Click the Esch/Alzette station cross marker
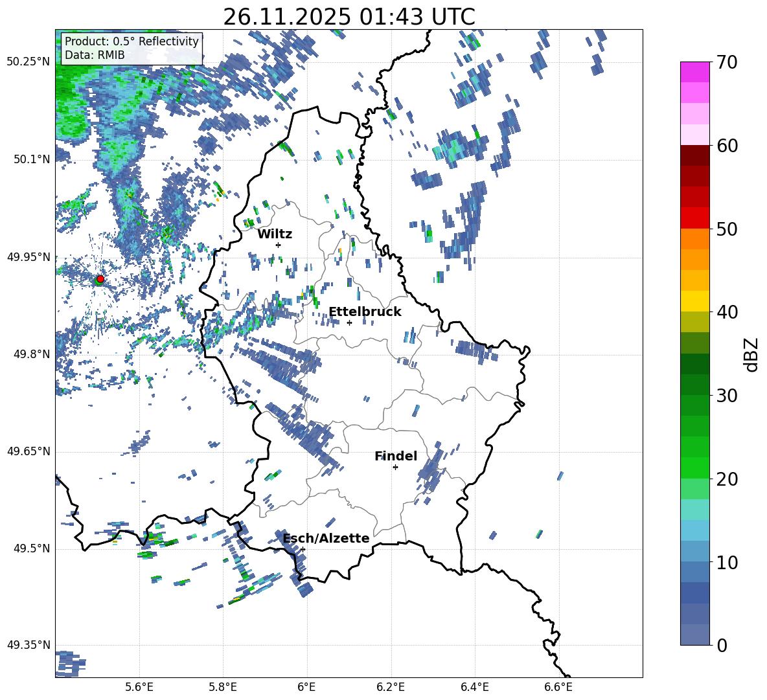Viewport: 767px width, 700px height. tap(303, 549)
